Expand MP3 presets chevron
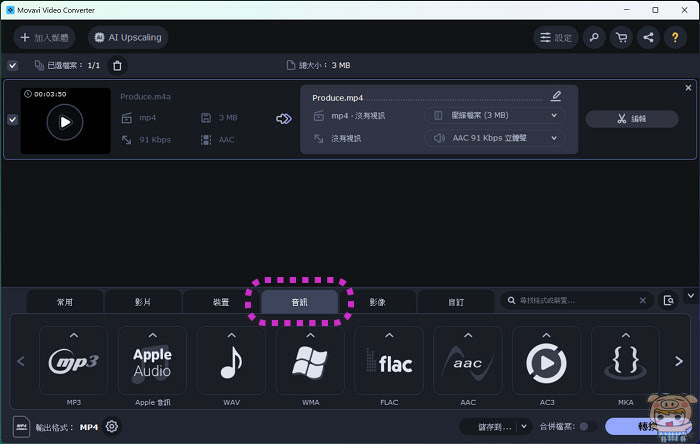Viewport: 700px width, 444px height. click(x=74, y=335)
